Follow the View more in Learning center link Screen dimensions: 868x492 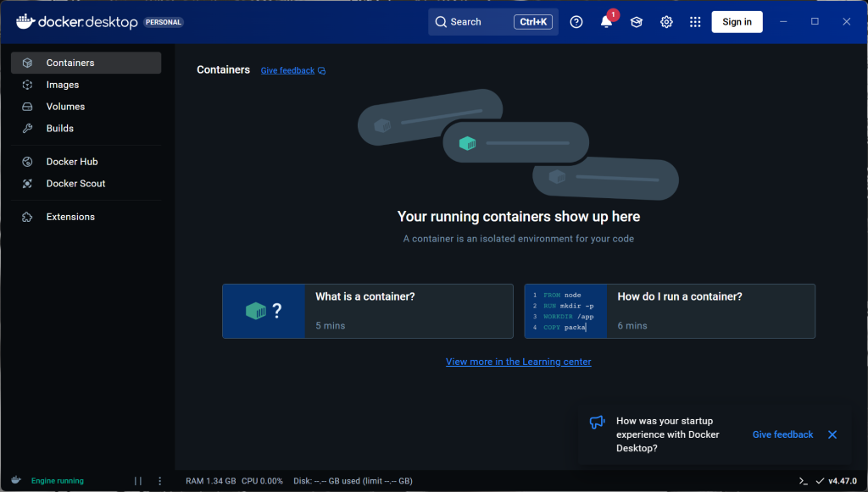tap(518, 362)
